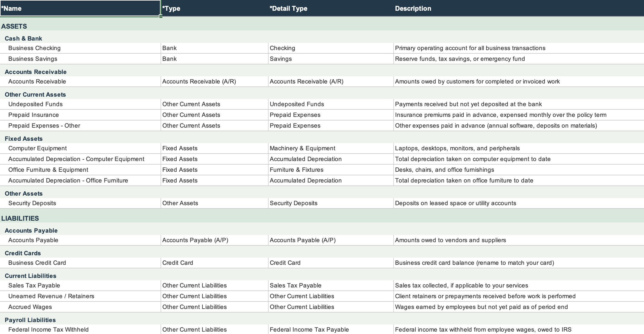Click 'Payments received but not yet deposited' cell
Screen dimensions: 644x334
coord(519,104)
